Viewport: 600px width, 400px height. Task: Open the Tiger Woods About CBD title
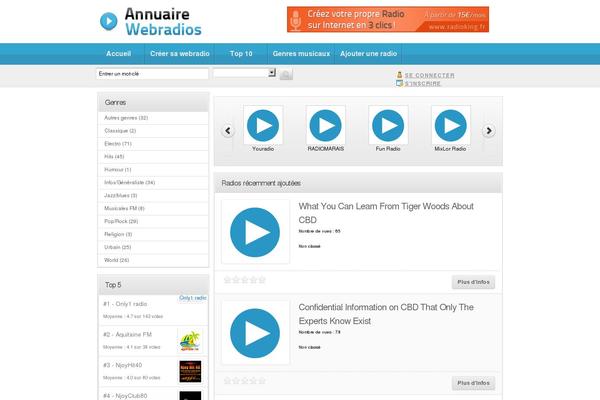click(x=386, y=213)
